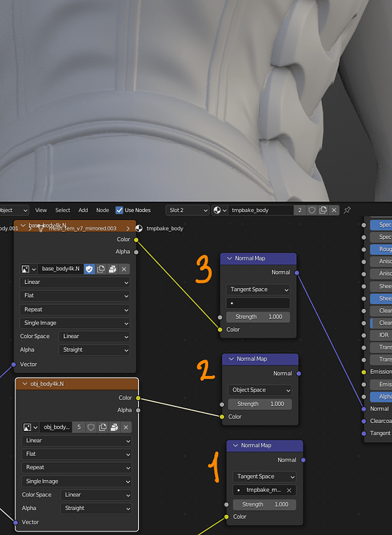
Task: Duplicate the tmpbake_body material with the copy icon
Action: [323, 210]
